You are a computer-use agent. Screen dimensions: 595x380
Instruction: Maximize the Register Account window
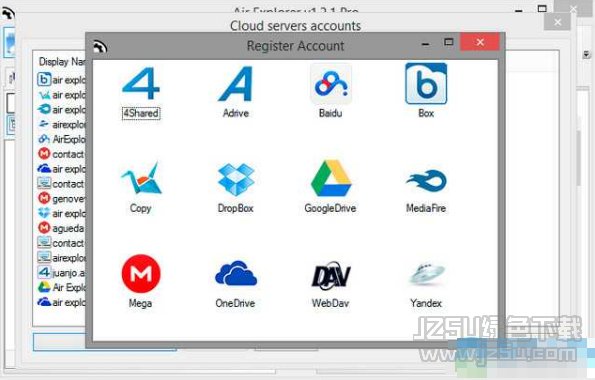[x=449, y=42]
